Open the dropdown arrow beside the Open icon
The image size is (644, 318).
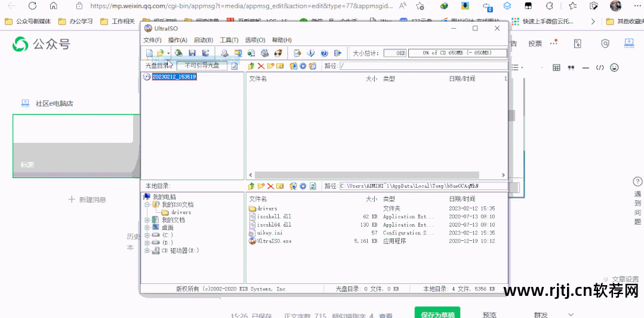click(168, 53)
